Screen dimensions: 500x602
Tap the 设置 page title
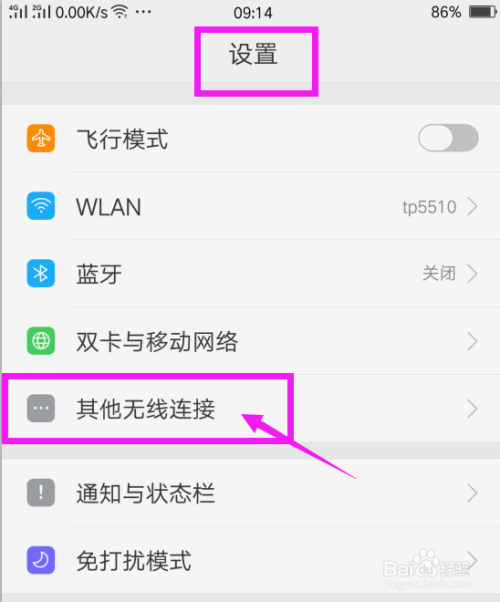click(x=253, y=54)
